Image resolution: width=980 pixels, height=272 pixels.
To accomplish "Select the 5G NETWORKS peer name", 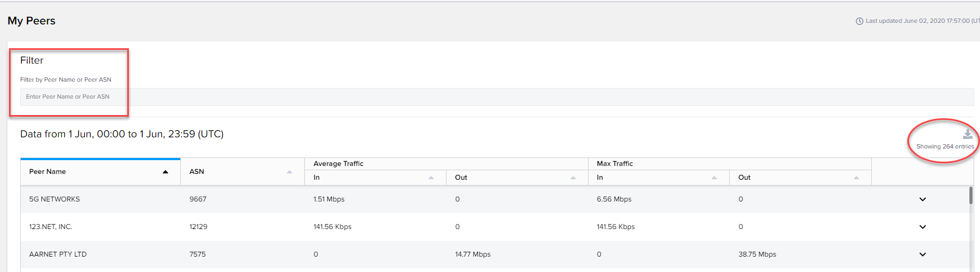I will (x=55, y=199).
